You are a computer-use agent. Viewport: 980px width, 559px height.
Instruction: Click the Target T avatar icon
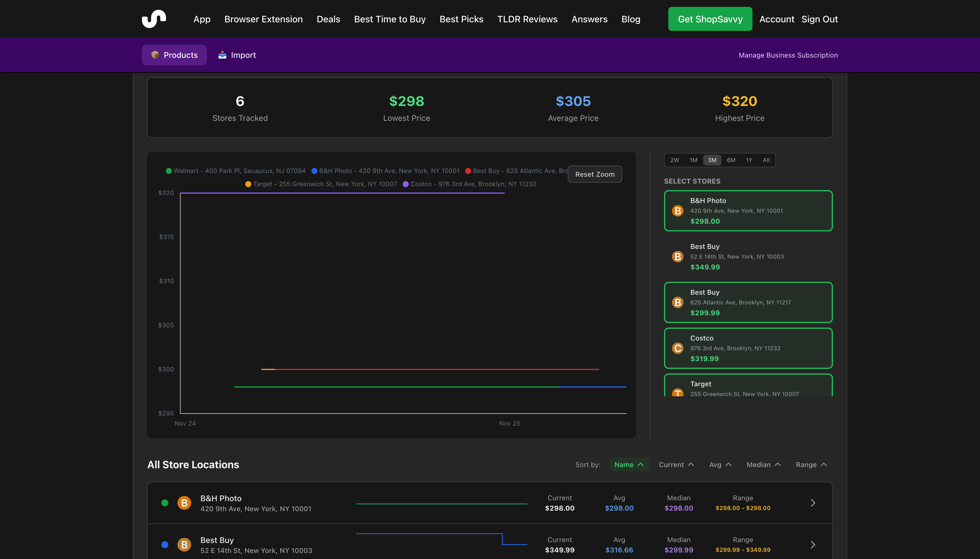(x=678, y=392)
